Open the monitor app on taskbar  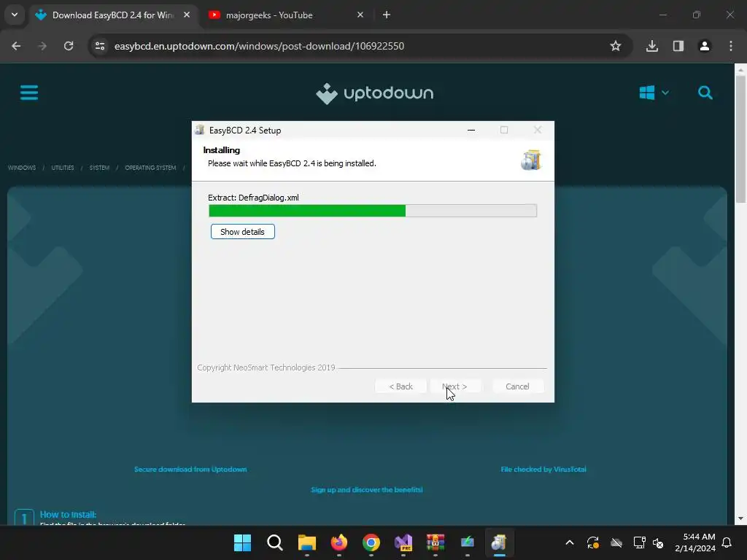tap(468, 542)
